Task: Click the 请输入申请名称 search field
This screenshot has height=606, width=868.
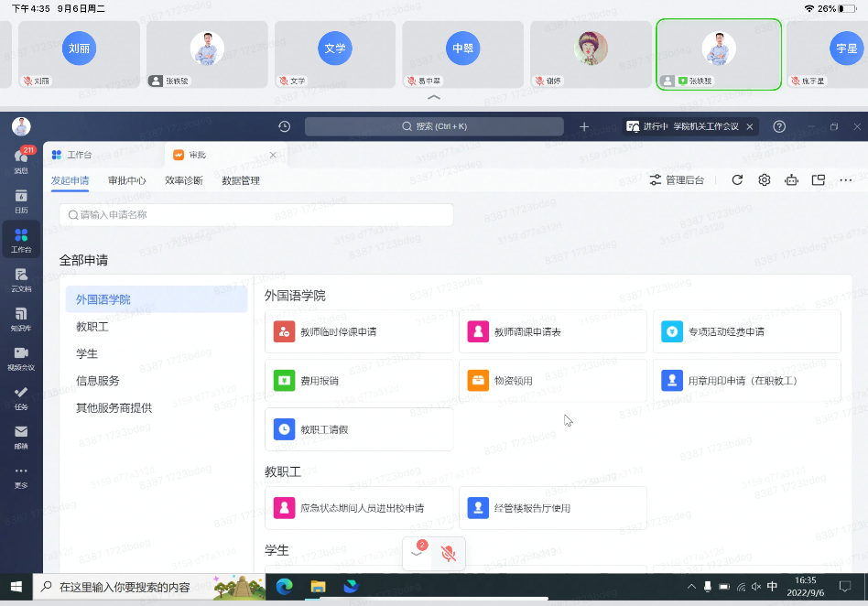Action: [256, 214]
